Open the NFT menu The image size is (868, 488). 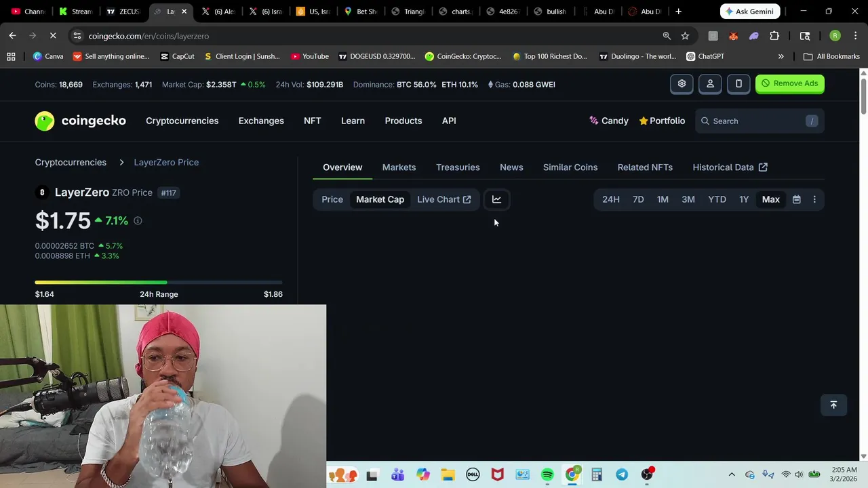pos(312,121)
